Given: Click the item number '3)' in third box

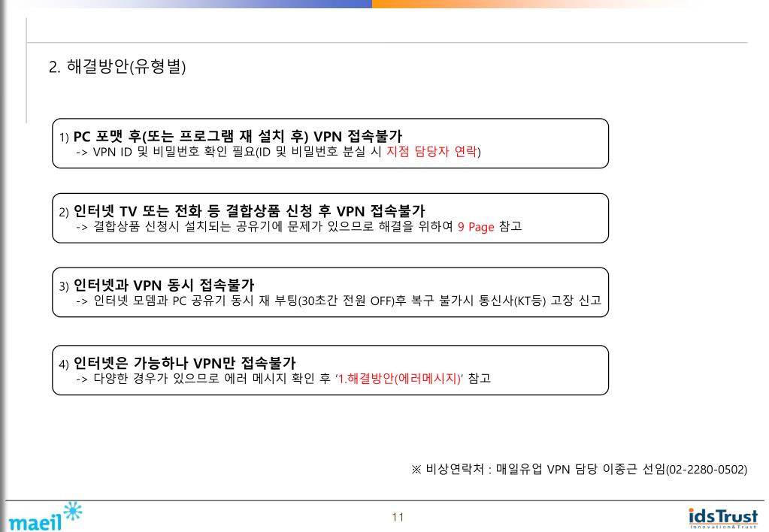Looking at the screenshot, I should pos(64,286).
